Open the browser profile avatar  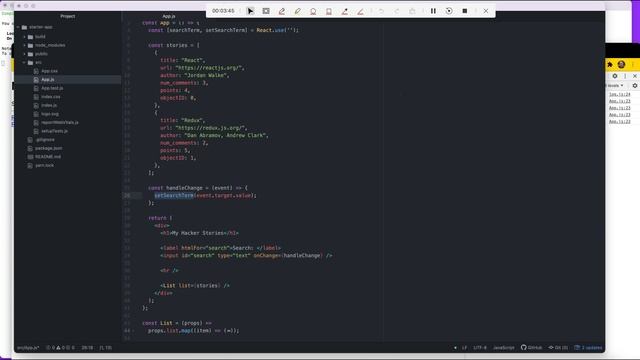click(621, 64)
